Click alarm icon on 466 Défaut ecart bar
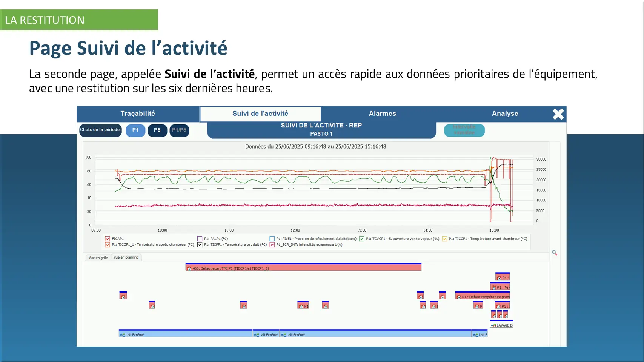Viewport: 644px width, 362px height. [x=189, y=268]
